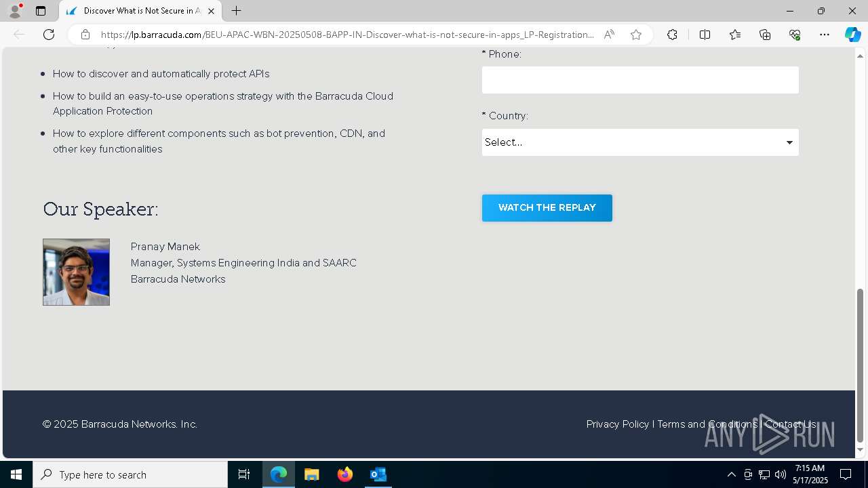This screenshot has height=488, width=868.
Task: Show hidden system tray icons
Action: coord(731,474)
